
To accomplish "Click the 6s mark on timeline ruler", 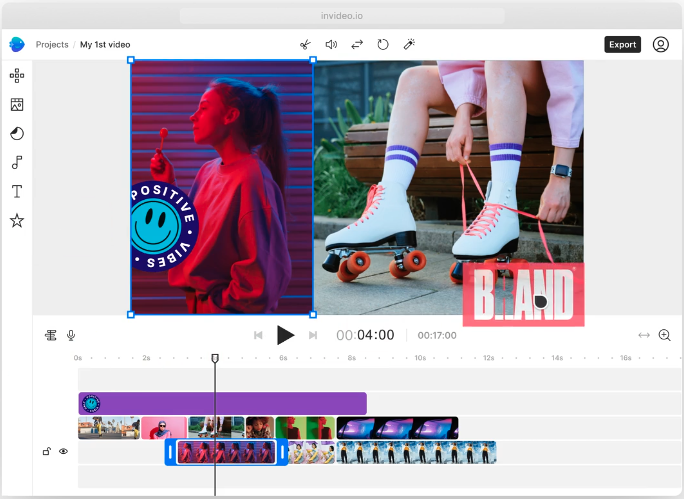I will click(x=284, y=358).
